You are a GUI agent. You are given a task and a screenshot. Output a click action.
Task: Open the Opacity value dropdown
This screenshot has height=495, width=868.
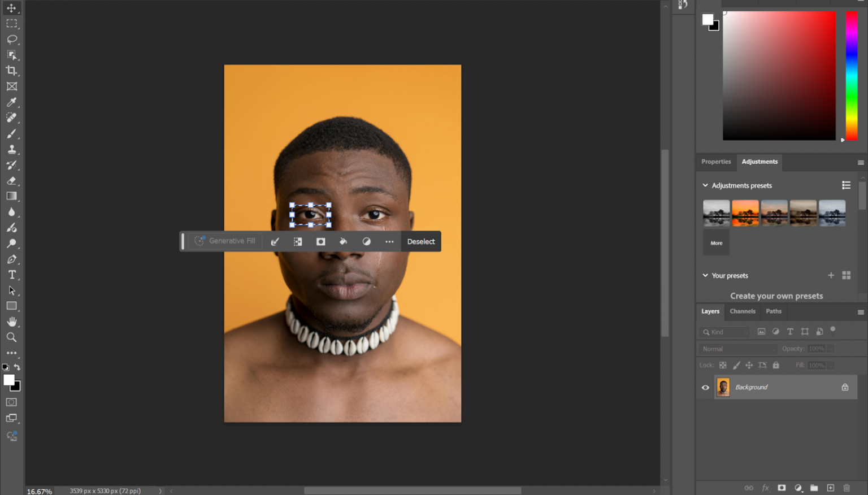(831, 349)
